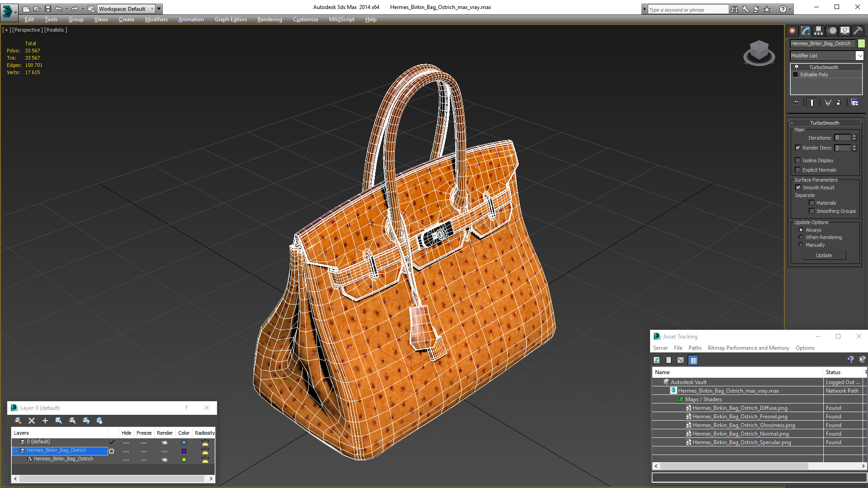Open the Modifier List dropdown

click(859, 56)
